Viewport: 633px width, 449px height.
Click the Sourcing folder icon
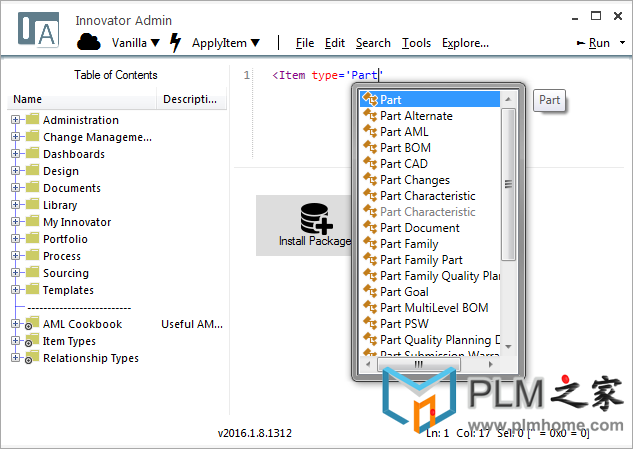click(x=32, y=272)
